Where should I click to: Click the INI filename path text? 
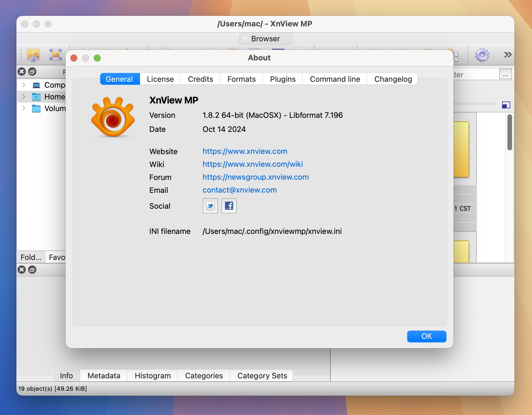(272, 231)
